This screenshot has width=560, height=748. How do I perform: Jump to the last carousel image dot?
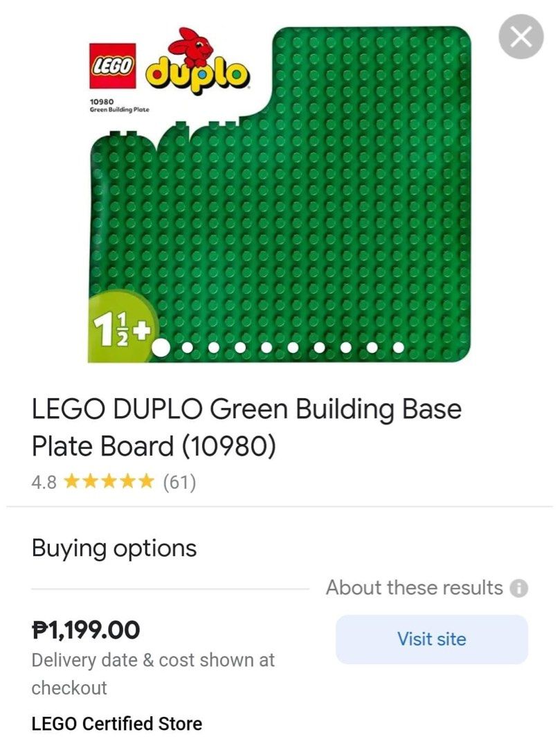coord(398,347)
